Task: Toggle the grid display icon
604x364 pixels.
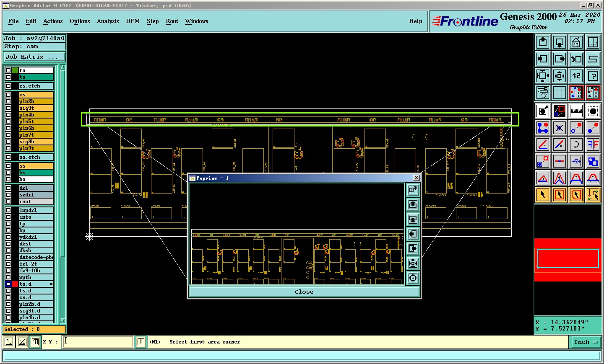Action: [560, 92]
